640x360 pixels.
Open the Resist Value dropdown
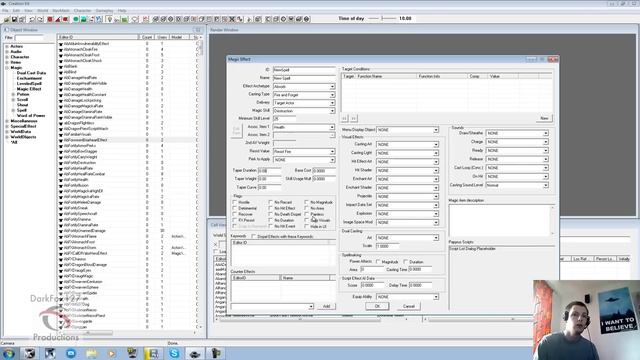332,151
